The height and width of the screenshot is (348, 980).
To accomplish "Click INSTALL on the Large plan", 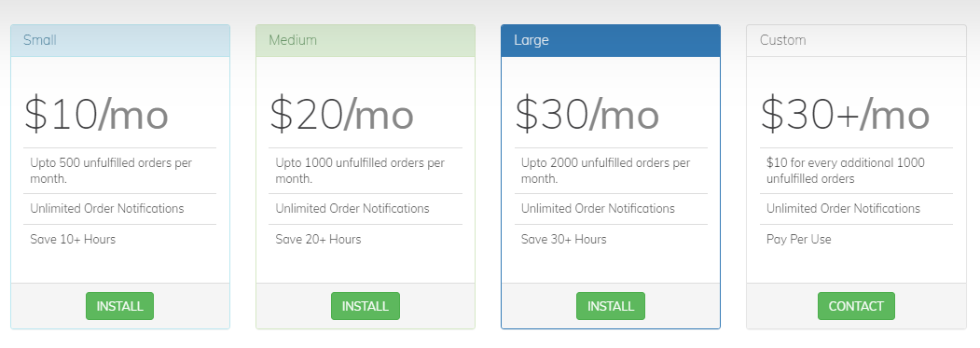I will point(611,306).
